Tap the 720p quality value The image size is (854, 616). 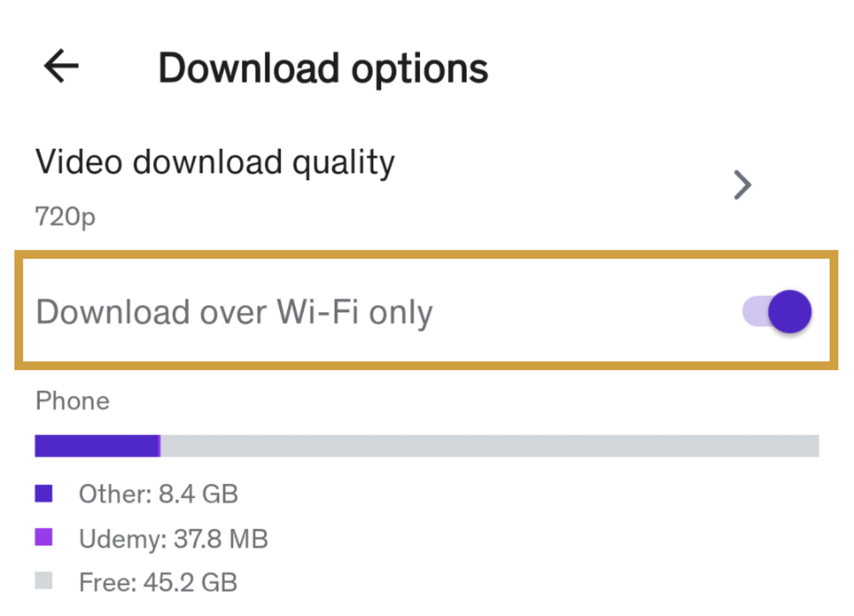65,216
